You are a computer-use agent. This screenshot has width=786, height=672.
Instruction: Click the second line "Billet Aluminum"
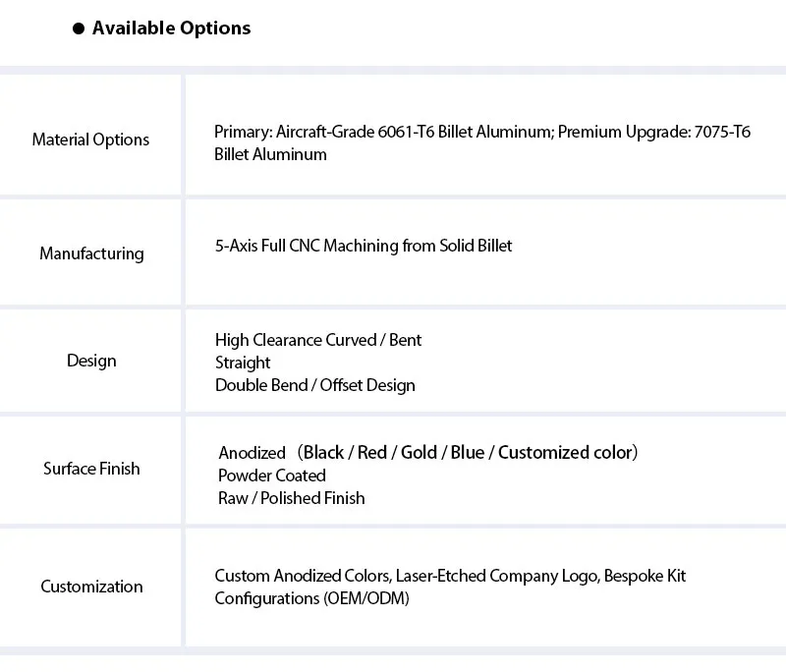point(270,154)
